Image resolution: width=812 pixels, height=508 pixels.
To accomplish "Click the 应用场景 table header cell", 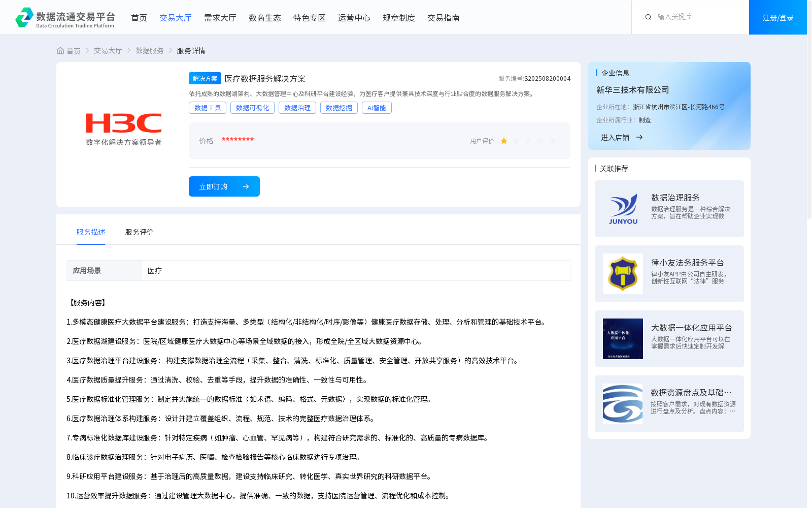I will tap(104, 271).
